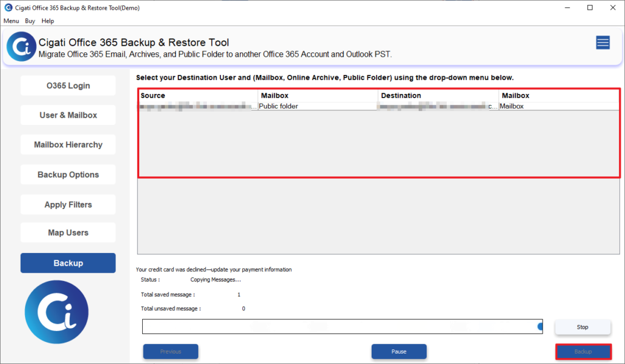Screen dimensions: 625x364
Task: Open the destination Mailbox dropdown cell
Action: (x=559, y=106)
